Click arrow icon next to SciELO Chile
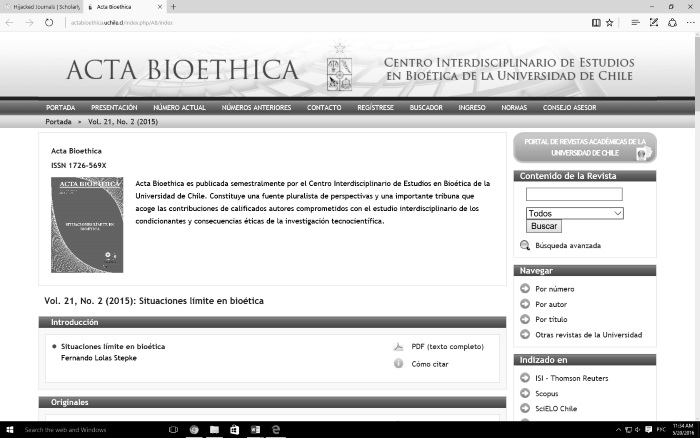700x438 pixels. click(525, 408)
